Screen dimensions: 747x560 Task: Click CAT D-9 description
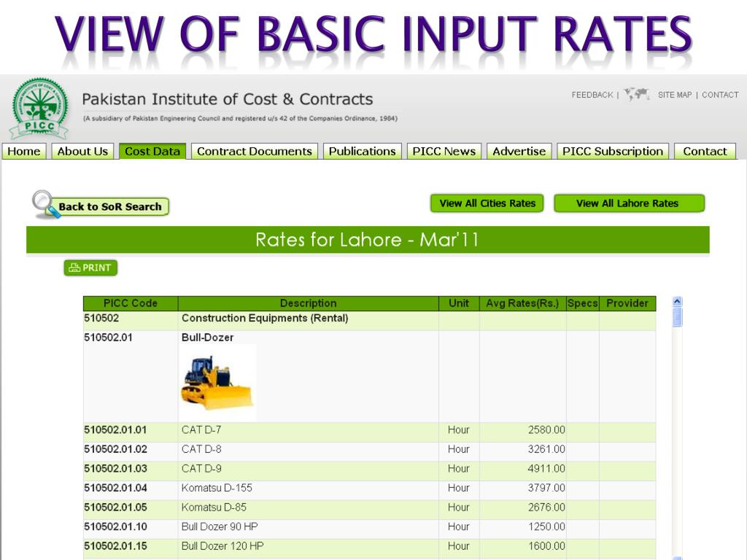201,469
